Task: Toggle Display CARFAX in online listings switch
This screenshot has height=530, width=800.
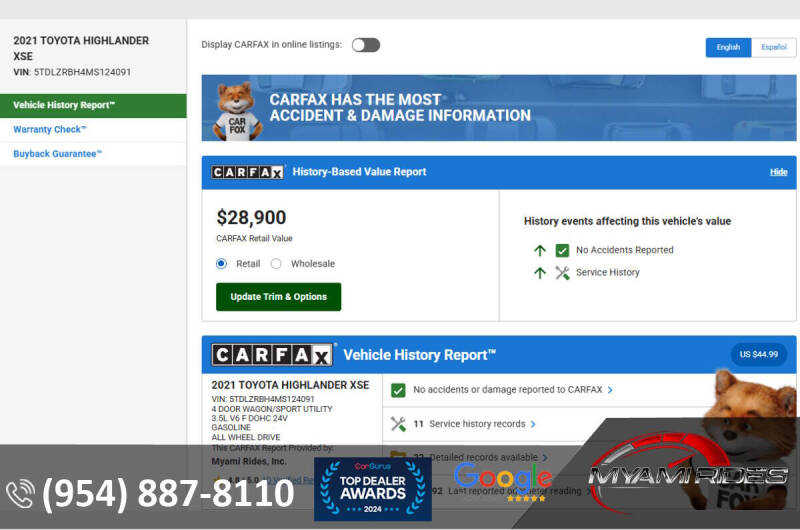Action: click(365, 45)
